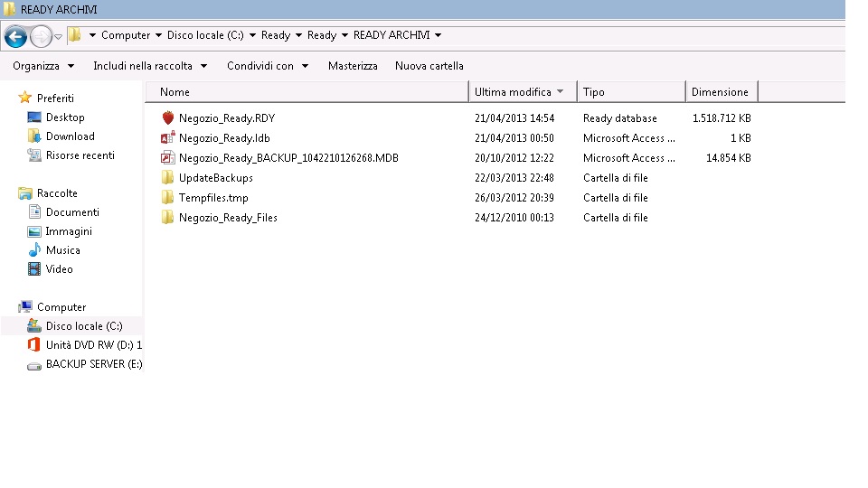The image size is (868, 488).
Task: Select READY ARCHIVI breadcrumb segment
Action: (392, 35)
